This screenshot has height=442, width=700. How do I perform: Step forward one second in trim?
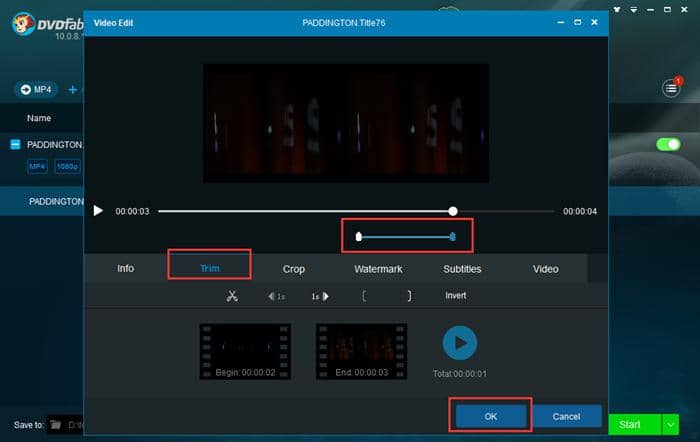pos(320,296)
